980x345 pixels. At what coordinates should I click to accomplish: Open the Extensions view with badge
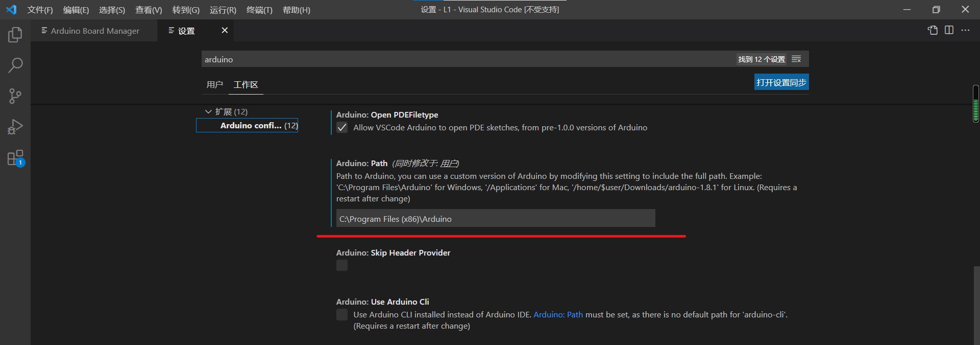pos(15,158)
